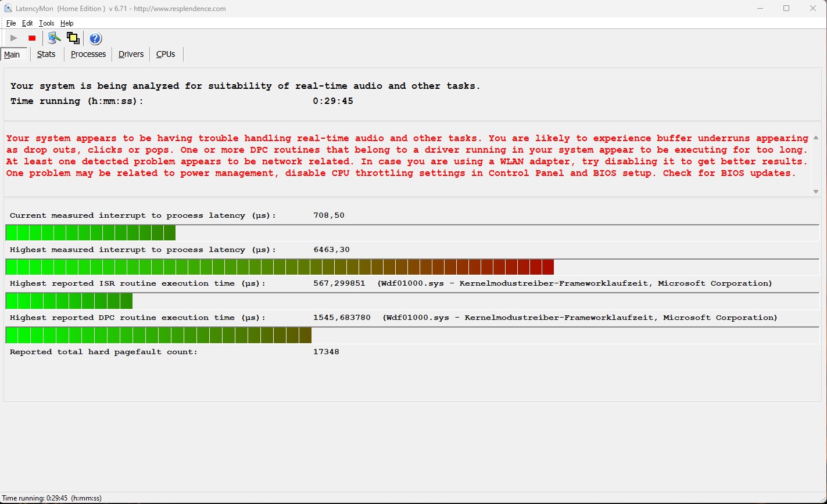Switch to the Drivers tab
Screen dimensions: 827x504
tap(131, 54)
